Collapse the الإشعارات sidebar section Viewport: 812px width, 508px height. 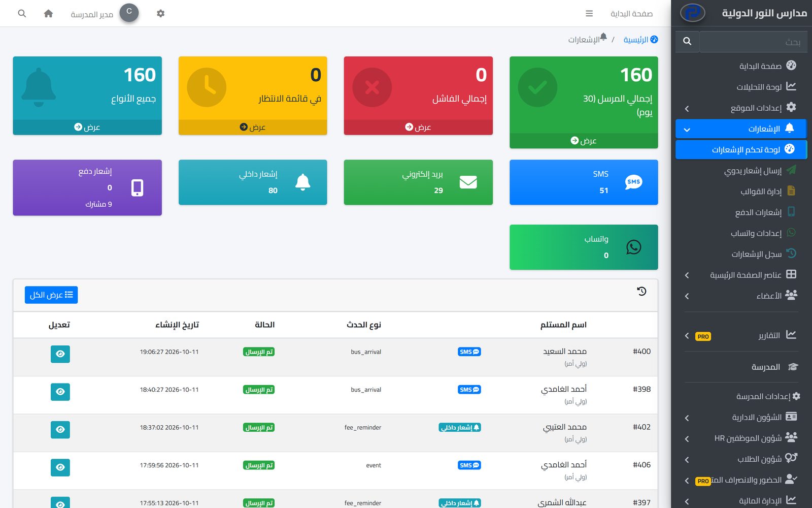point(741,129)
